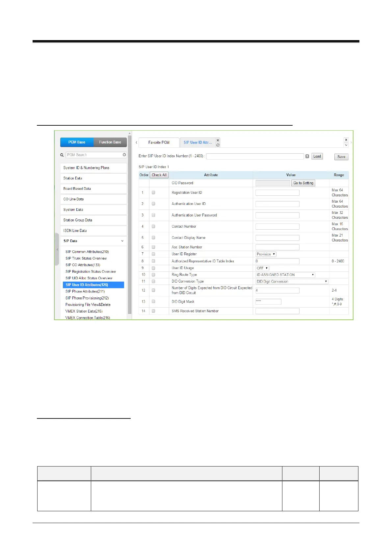The image size is (392, 554).
Task: Focus the Authentication User Password value field
Action: [x=277, y=215]
